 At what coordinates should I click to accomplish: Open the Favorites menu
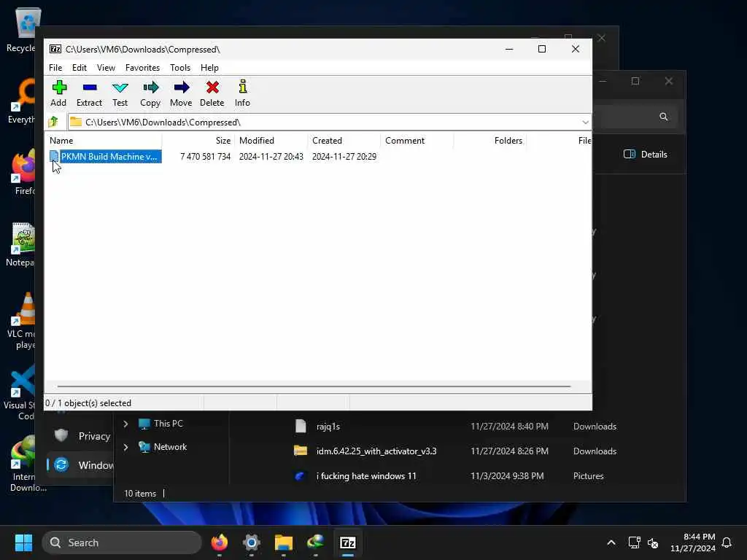142,68
